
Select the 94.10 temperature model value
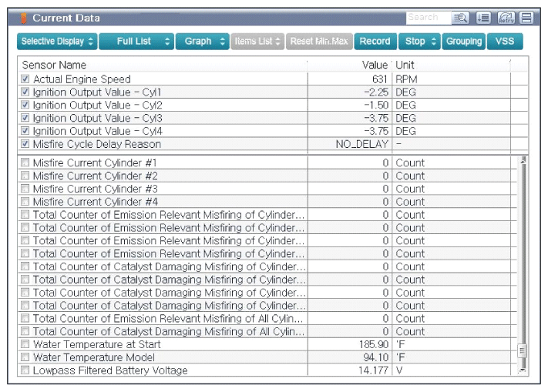pyautogui.click(x=375, y=357)
